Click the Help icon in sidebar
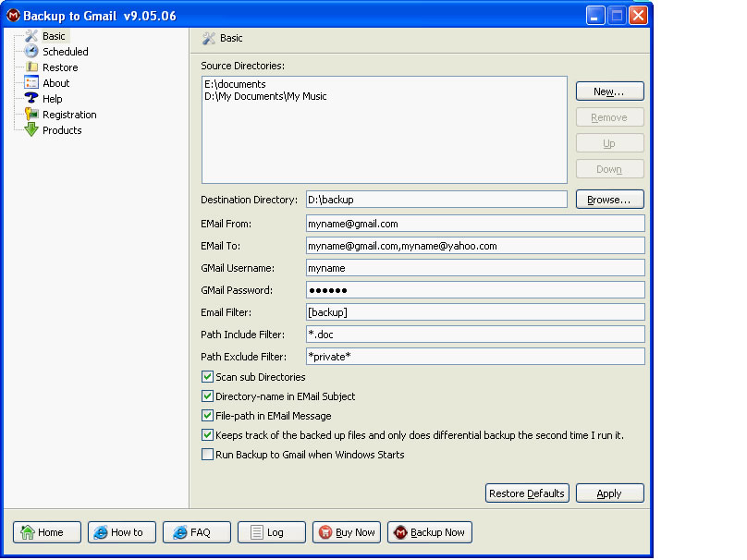Viewport: 747px width, 560px height. (31, 99)
